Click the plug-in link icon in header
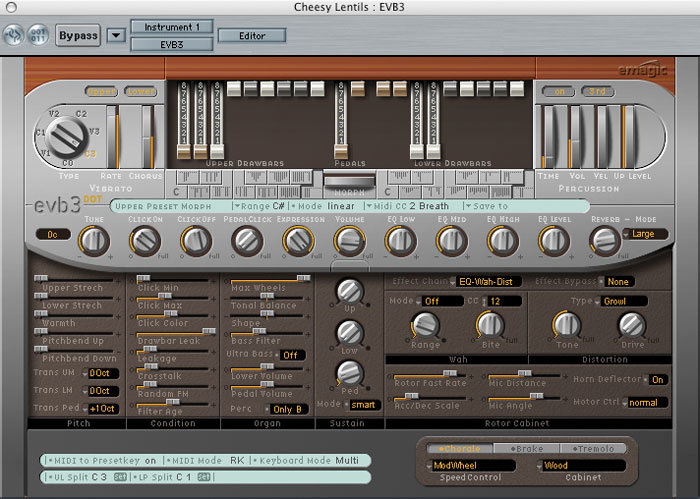700x499 pixels. (13, 35)
